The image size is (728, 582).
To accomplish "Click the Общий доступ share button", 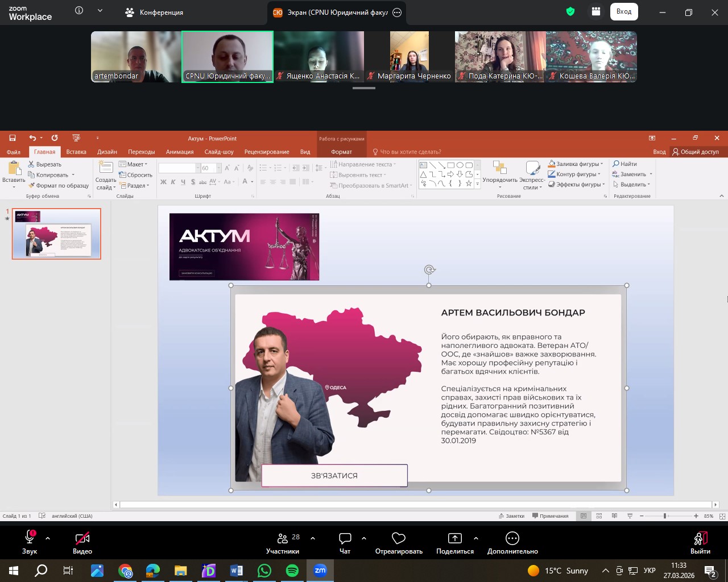I will pos(695,152).
